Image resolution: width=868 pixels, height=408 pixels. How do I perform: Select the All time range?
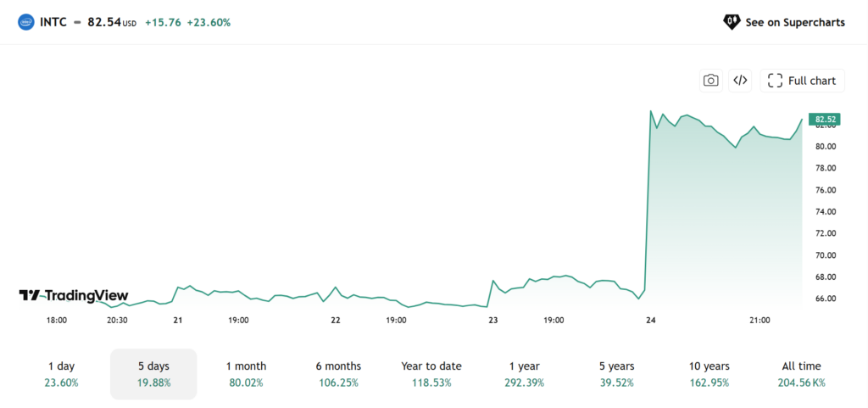click(x=802, y=374)
